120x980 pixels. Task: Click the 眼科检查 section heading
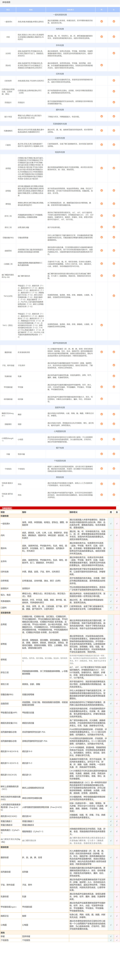(x=60, y=110)
